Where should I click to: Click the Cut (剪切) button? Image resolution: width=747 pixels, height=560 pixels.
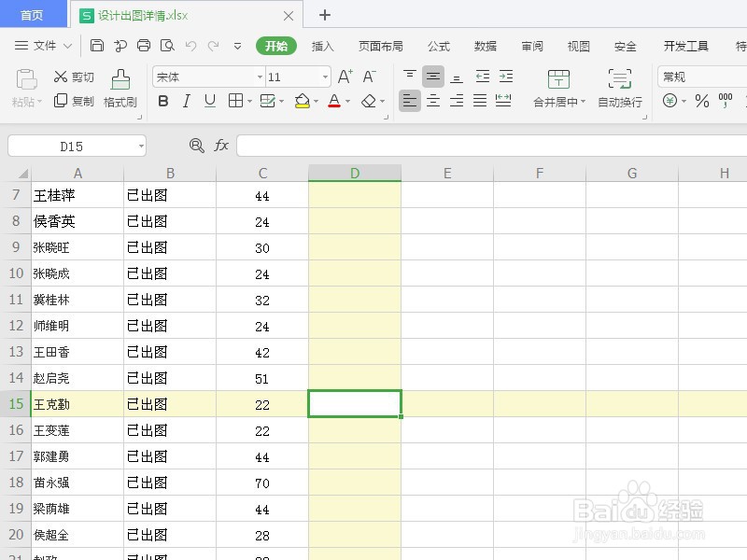click(x=74, y=77)
